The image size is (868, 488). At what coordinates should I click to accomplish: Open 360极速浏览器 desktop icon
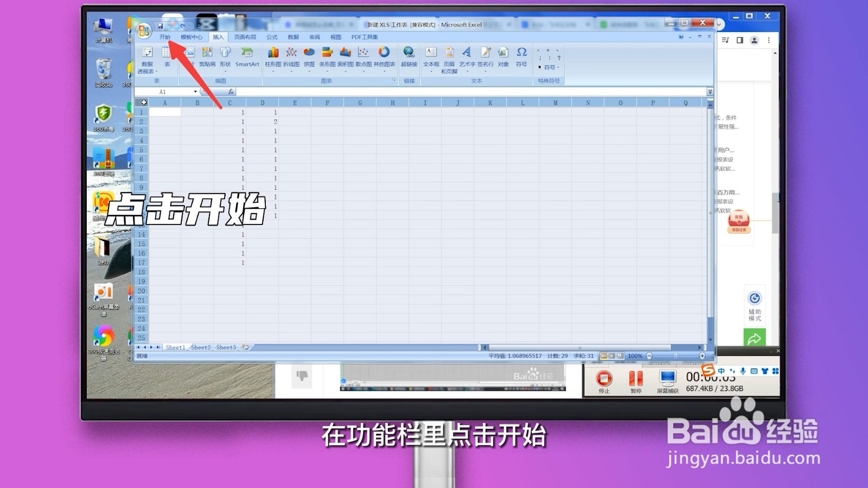(103, 343)
